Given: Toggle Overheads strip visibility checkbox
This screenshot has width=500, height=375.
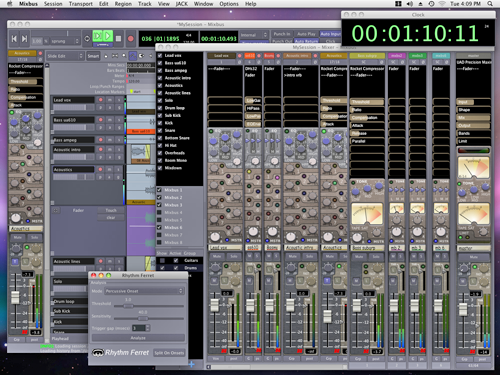Looking at the screenshot, I should (160, 153).
